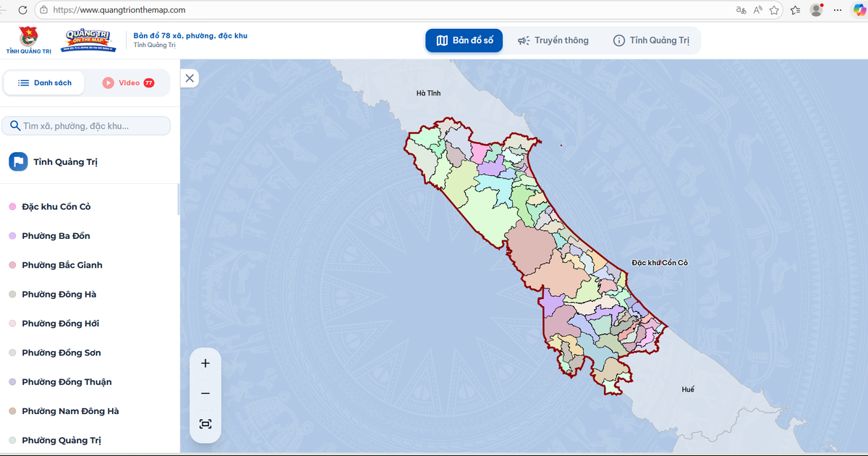Open the Truyền thông menu
This screenshot has width=868, height=456.
553,41
